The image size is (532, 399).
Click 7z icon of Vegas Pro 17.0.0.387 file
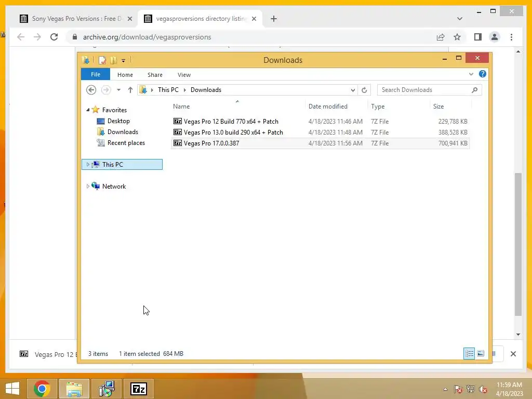[178, 143]
